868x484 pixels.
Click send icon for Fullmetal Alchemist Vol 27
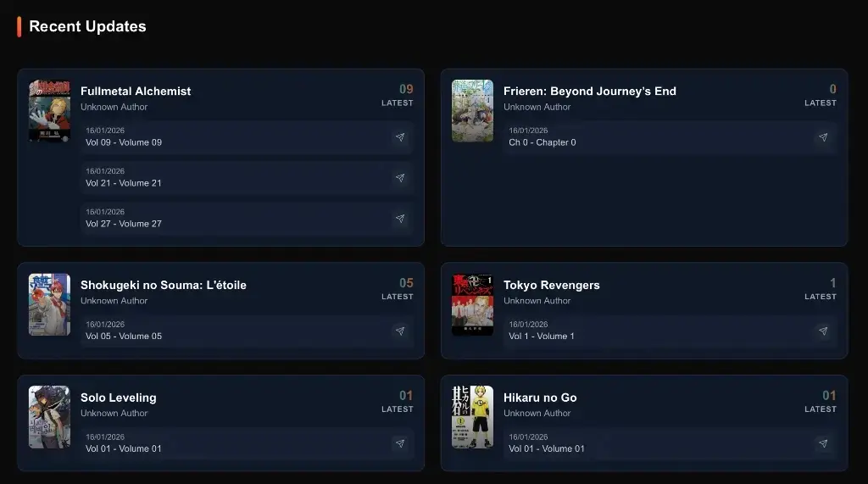400,218
